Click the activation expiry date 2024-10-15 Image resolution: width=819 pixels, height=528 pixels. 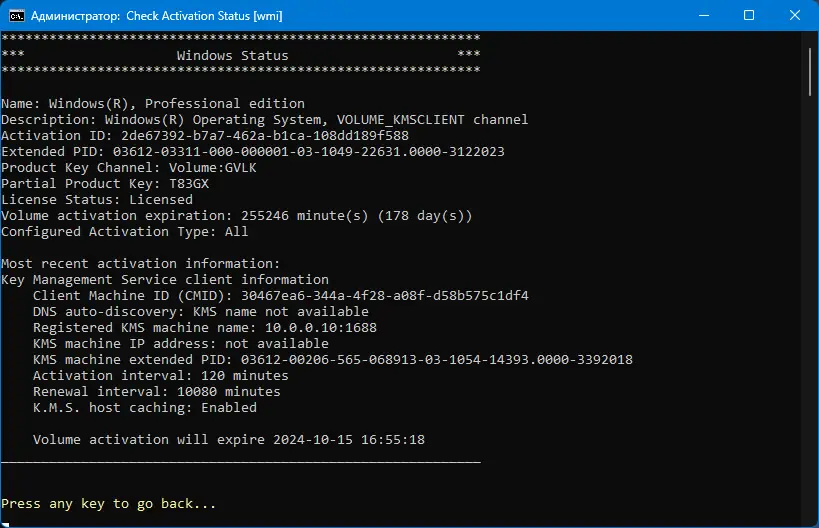coord(312,439)
